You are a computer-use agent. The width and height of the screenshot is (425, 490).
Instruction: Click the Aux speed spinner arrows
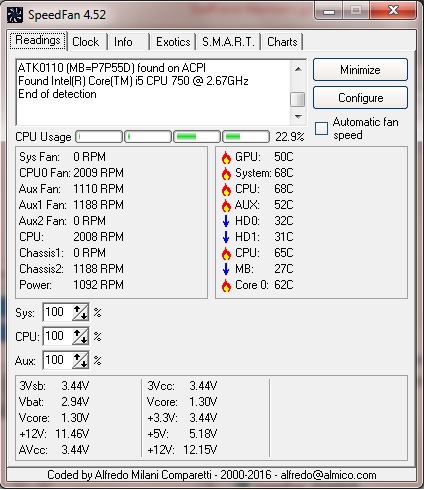(x=81, y=360)
